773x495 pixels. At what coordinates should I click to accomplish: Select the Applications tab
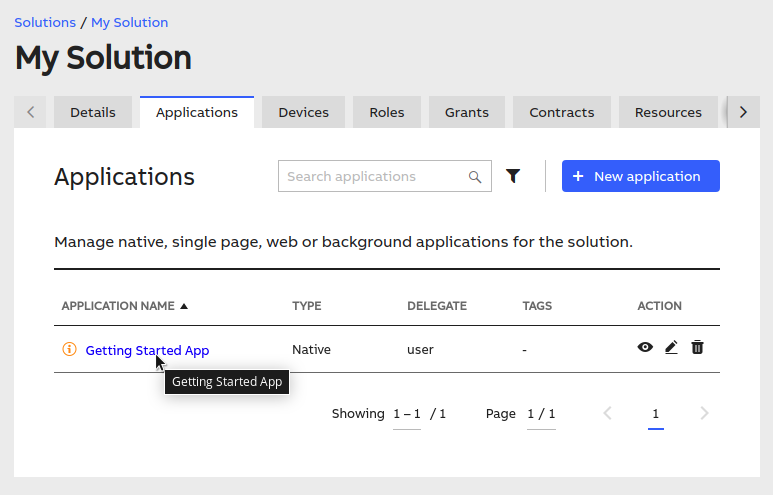197,112
